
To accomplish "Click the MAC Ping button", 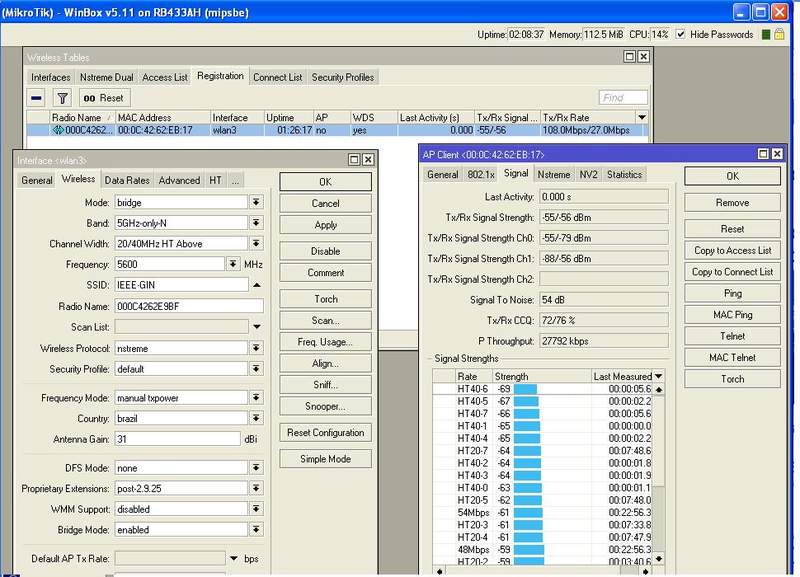I will 732,315.
